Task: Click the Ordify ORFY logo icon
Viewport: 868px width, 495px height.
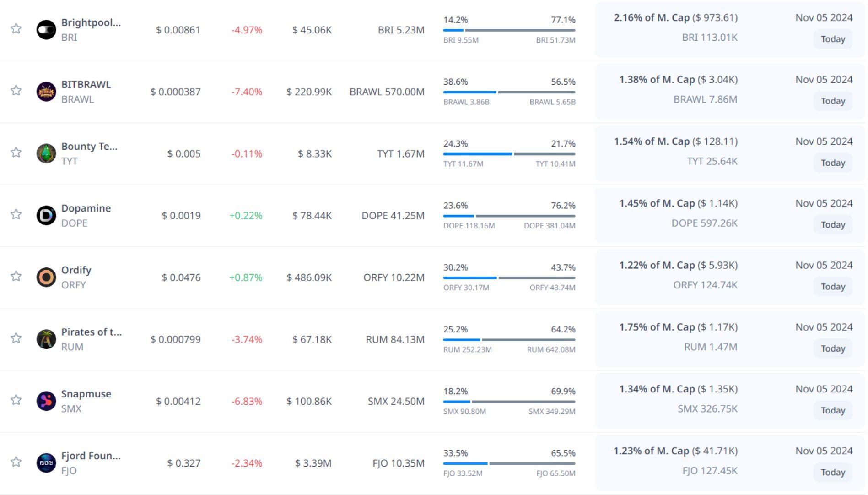Action: tap(46, 277)
